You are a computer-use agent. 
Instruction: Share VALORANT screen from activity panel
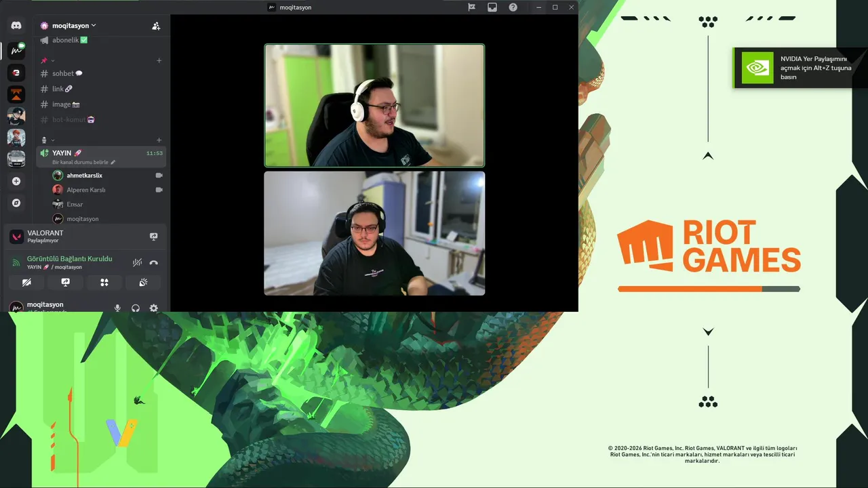[x=154, y=237]
